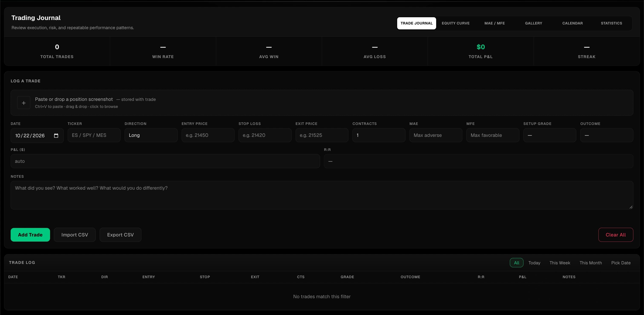Focus the Entry Price input field

click(208, 135)
